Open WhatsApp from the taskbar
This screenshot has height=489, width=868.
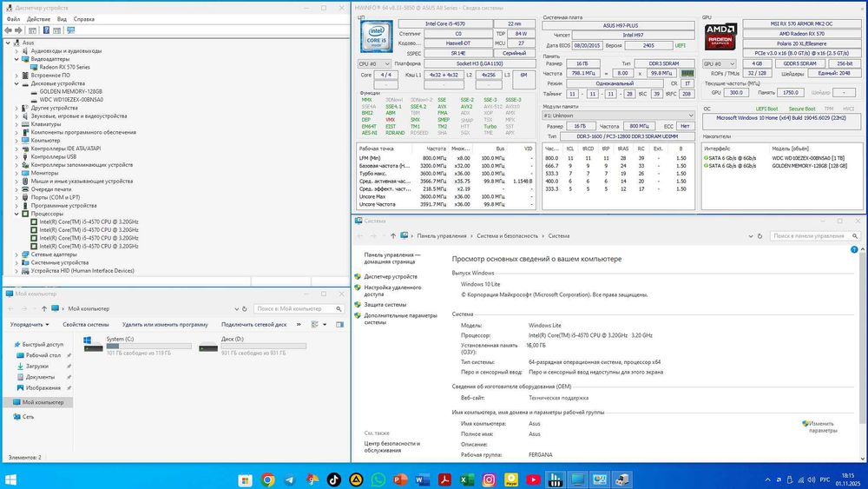click(x=378, y=479)
